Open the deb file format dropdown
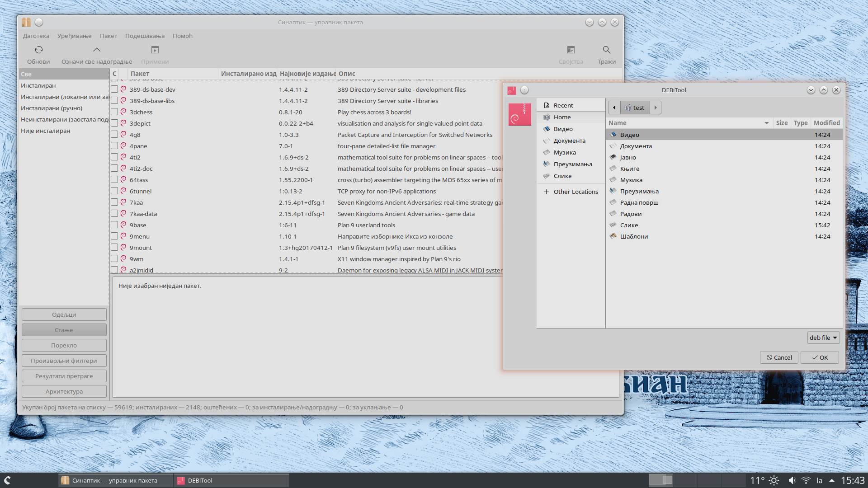Viewport: 868px width, 488px height. coord(823,338)
